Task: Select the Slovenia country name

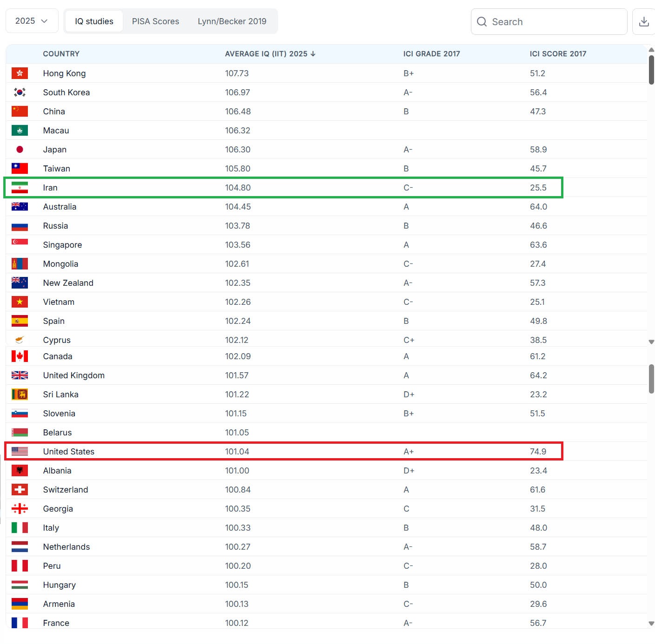Action: (x=59, y=414)
